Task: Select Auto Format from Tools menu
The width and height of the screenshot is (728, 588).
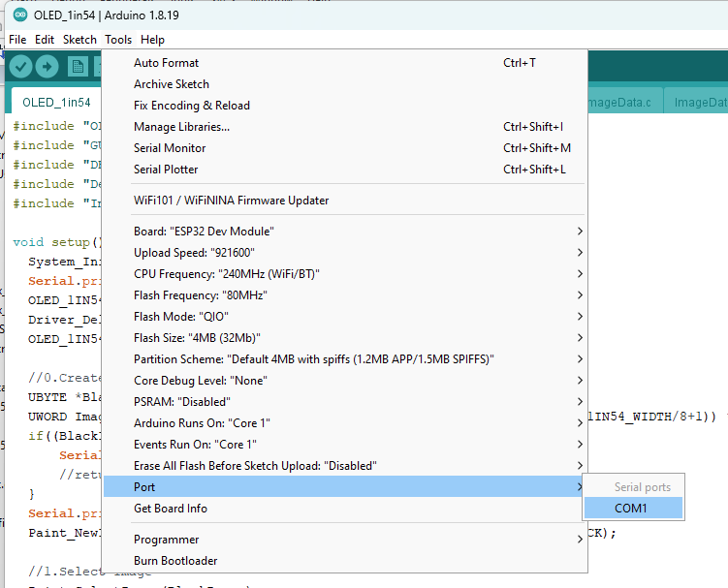Action: point(345,63)
